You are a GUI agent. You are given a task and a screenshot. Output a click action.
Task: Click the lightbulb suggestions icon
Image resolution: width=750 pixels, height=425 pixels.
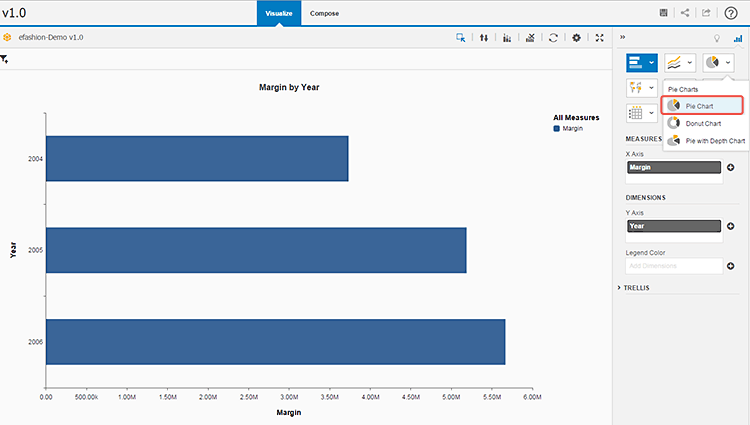716,37
